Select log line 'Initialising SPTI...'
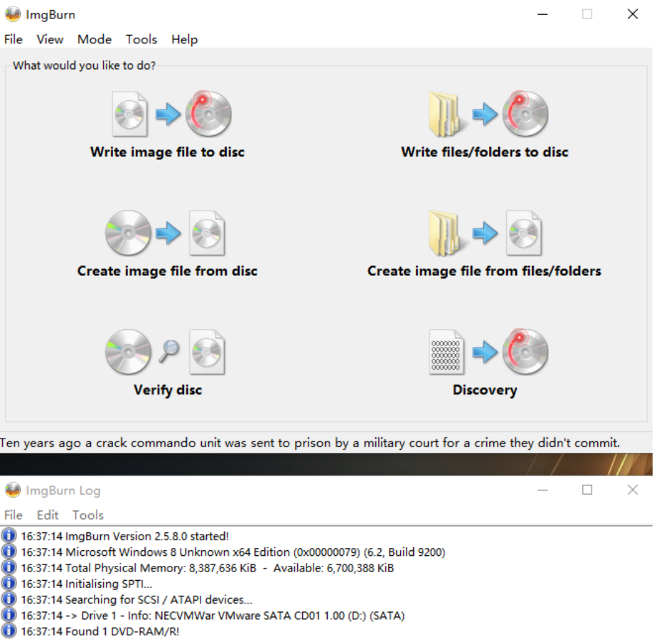 pos(87,584)
